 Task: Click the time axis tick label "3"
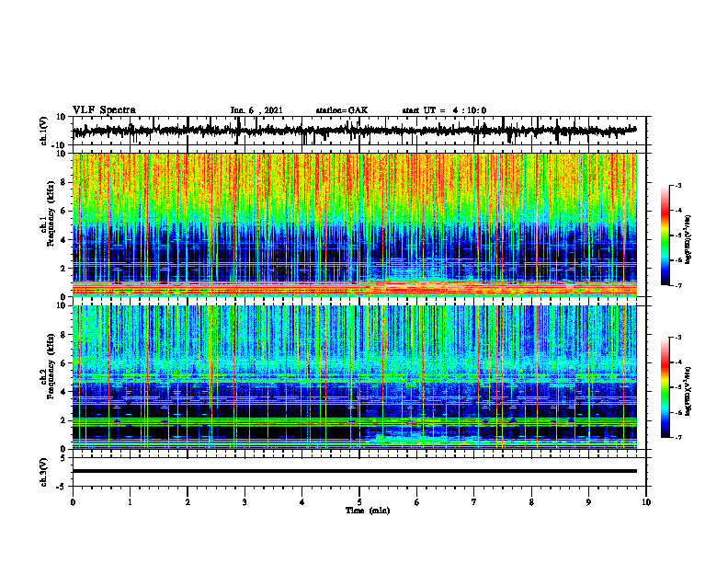coord(245,502)
